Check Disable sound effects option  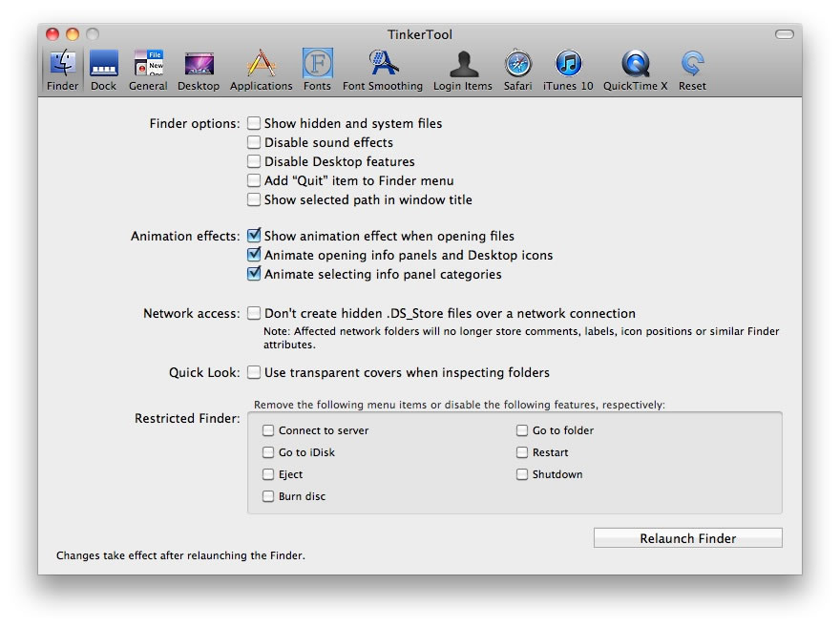[254, 142]
